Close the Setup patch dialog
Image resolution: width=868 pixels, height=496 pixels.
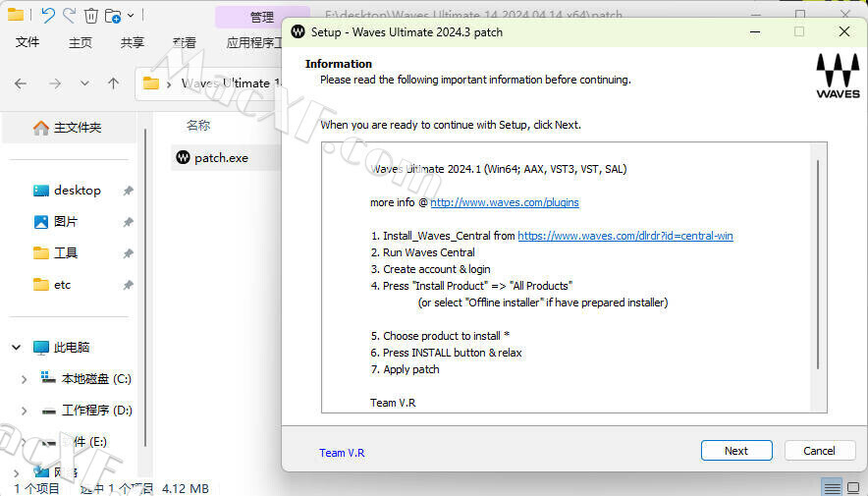[x=844, y=31]
